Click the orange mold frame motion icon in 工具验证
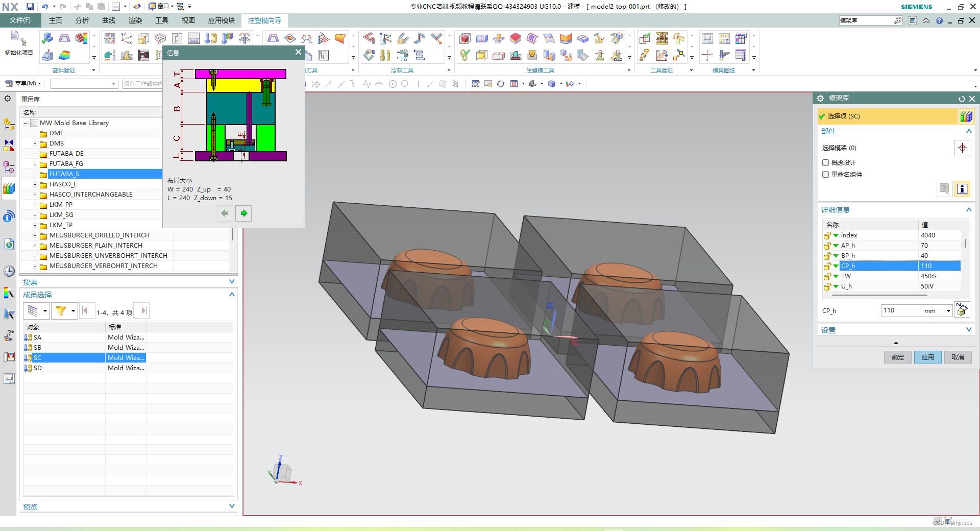The image size is (980, 531). [x=662, y=38]
